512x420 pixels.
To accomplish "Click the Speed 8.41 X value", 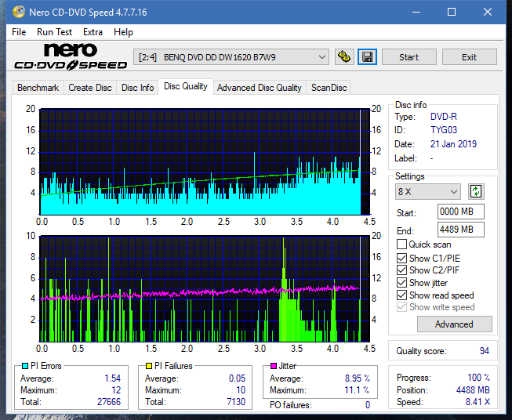I will 478,402.
